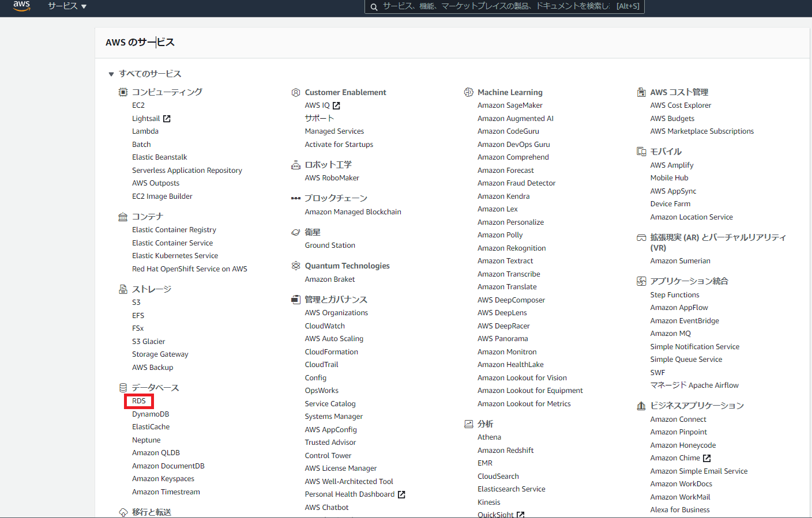
Task: Focus the services search field
Action: pos(505,7)
